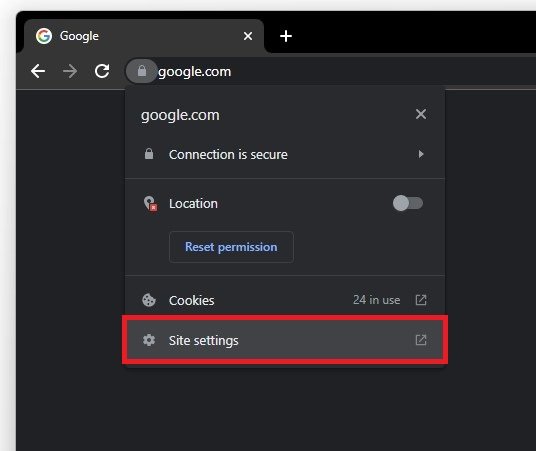This screenshot has width=536, height=451.
Task: Expand Connection is secure arrow
Action: tap(421, 154)
